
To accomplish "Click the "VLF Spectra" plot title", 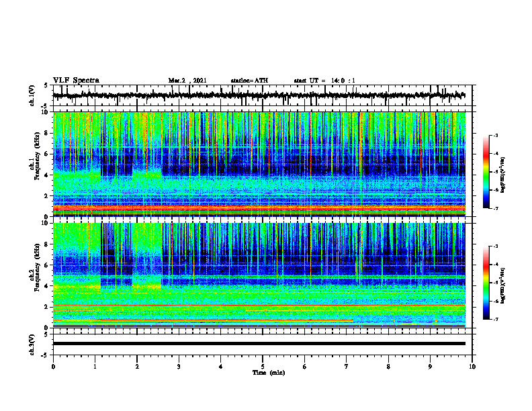I will tap(76, 81).
